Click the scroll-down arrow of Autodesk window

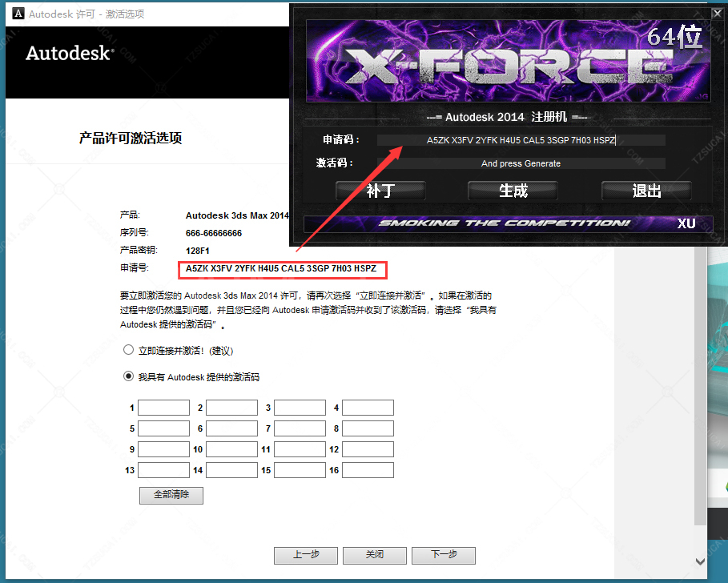[700, 561]
